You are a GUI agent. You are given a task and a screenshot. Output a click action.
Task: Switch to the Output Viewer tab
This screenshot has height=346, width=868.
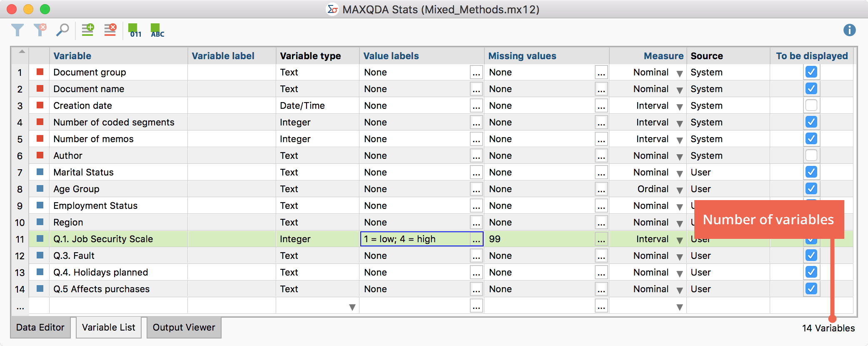click(x=184, y=328)
